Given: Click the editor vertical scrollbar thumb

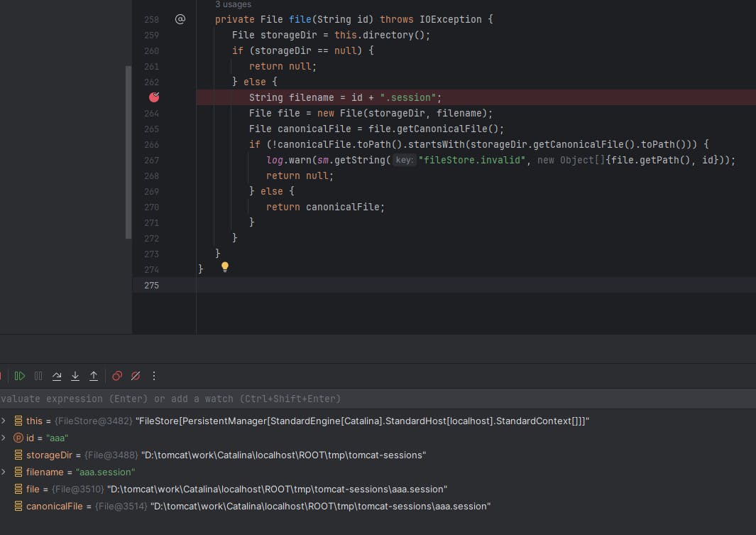Looking at the screenshot, I should click(128, 153).
